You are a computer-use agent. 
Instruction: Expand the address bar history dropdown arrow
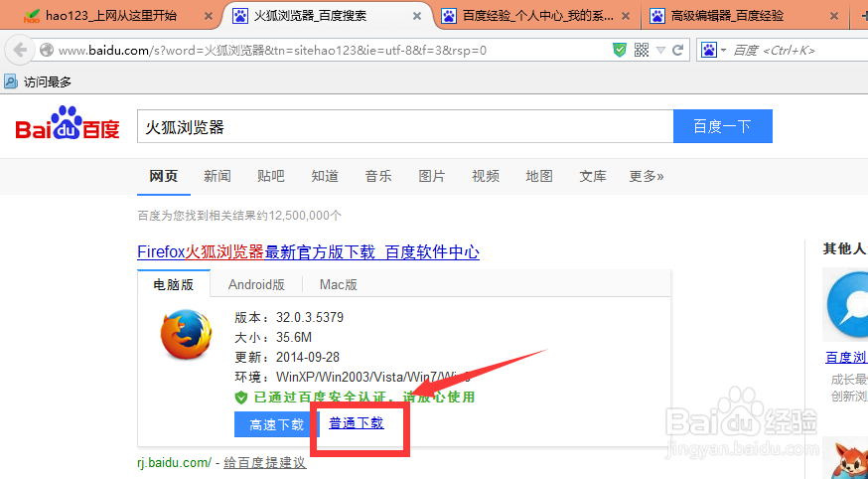(660, 51)
